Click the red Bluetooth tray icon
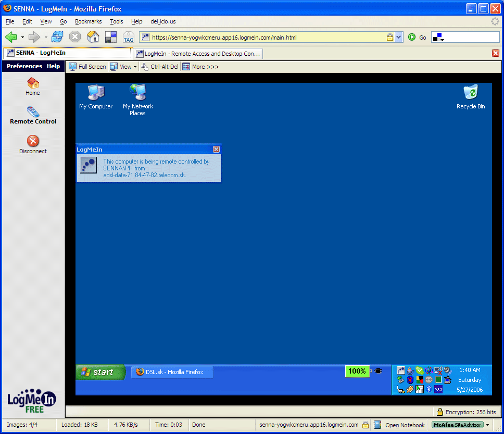This screenshot has width=504, height=434. 410,380
